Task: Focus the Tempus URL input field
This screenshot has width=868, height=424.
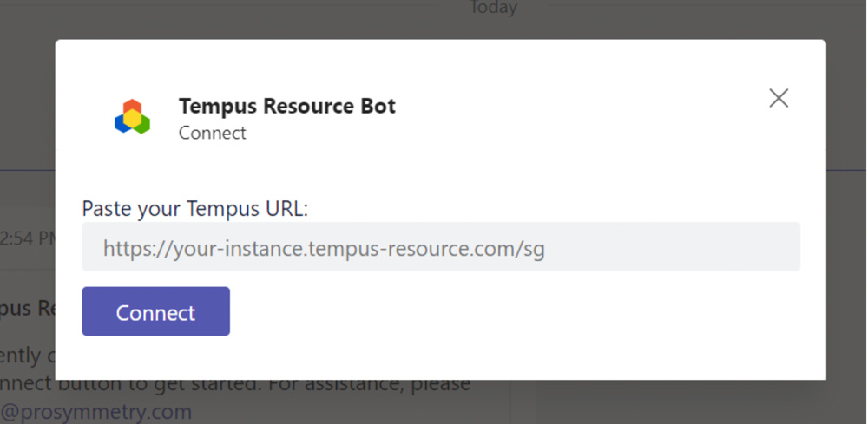Action: [441, 248]
